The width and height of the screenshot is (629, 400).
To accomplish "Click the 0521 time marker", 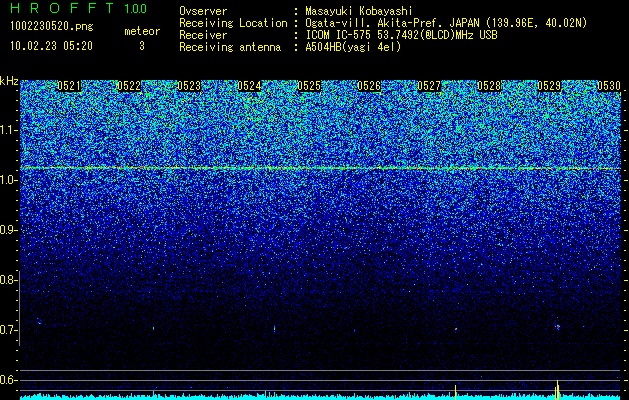I will pos(69,86).
